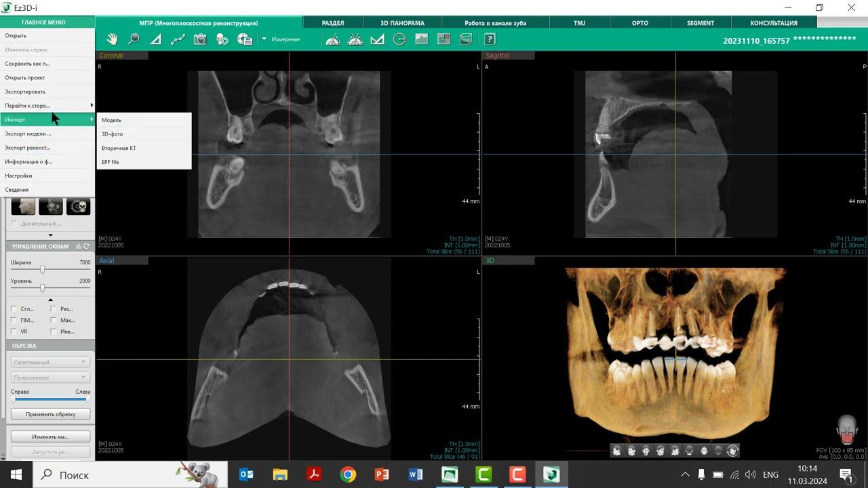Set 3D view to fifth head orientation icon
This screenshot has height=488, width=868.
(675, 451)
